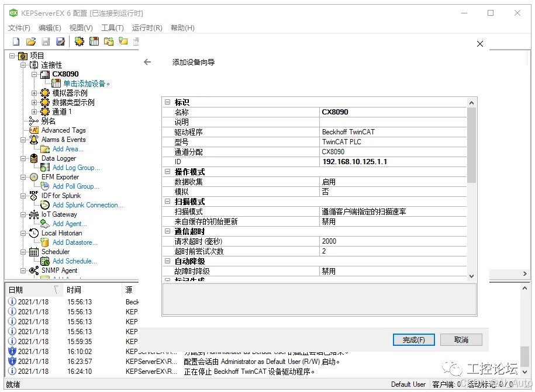Click the Advanced Tags icon
Viewport: 535px width, 392px height.
[x=34, y=130]
